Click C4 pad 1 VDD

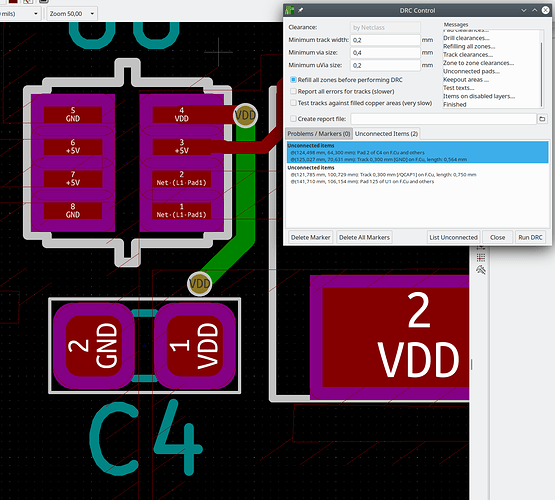[195, 346]
